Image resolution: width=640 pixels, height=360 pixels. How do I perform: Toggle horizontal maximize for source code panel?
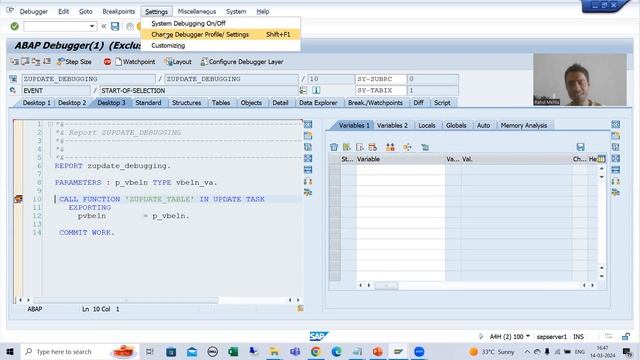pos(308,170)
